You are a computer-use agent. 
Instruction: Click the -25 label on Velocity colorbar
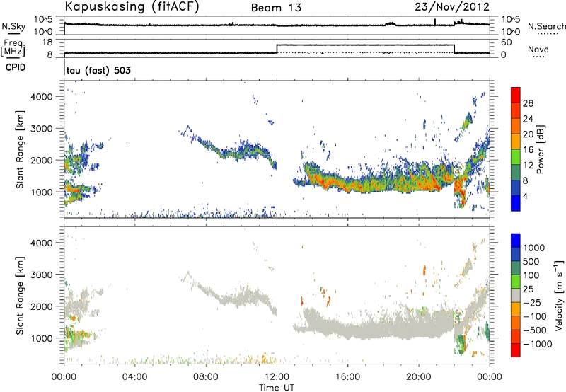click(533, 302)
